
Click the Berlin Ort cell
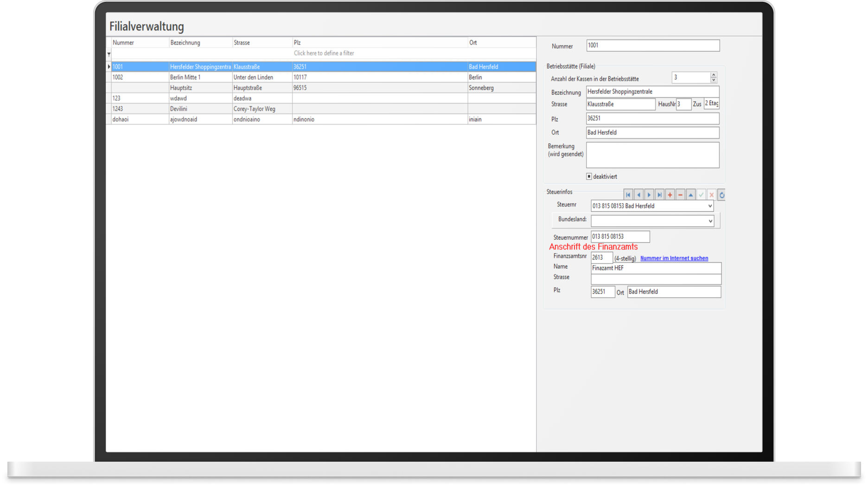point(502,78)
